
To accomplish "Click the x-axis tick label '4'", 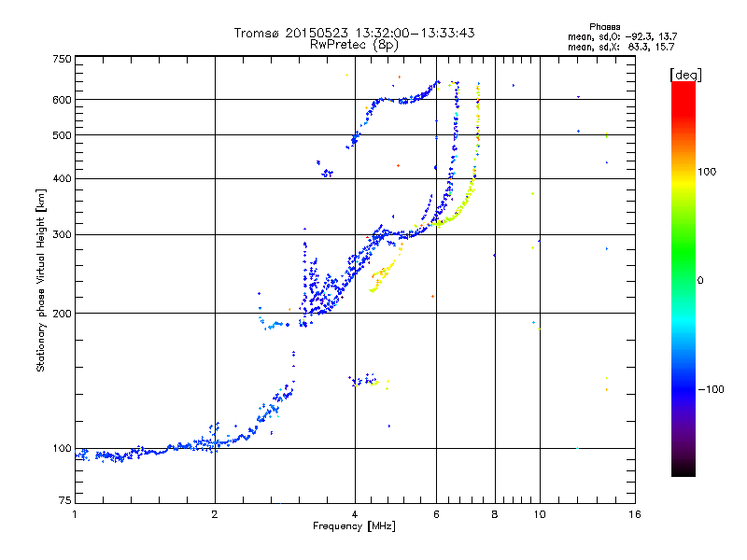I will tap(355, 514).
